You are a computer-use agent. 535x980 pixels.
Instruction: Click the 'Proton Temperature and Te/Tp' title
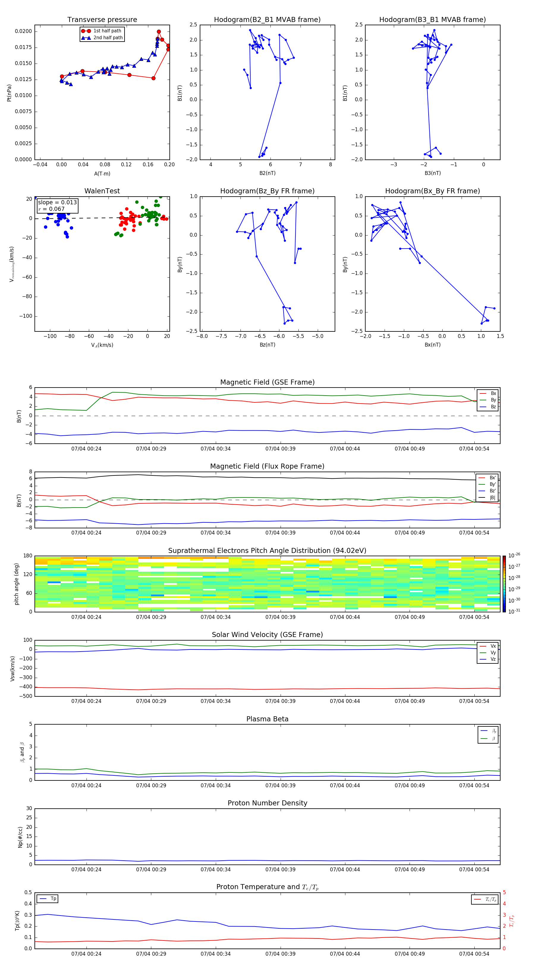[x=267, y=887]
